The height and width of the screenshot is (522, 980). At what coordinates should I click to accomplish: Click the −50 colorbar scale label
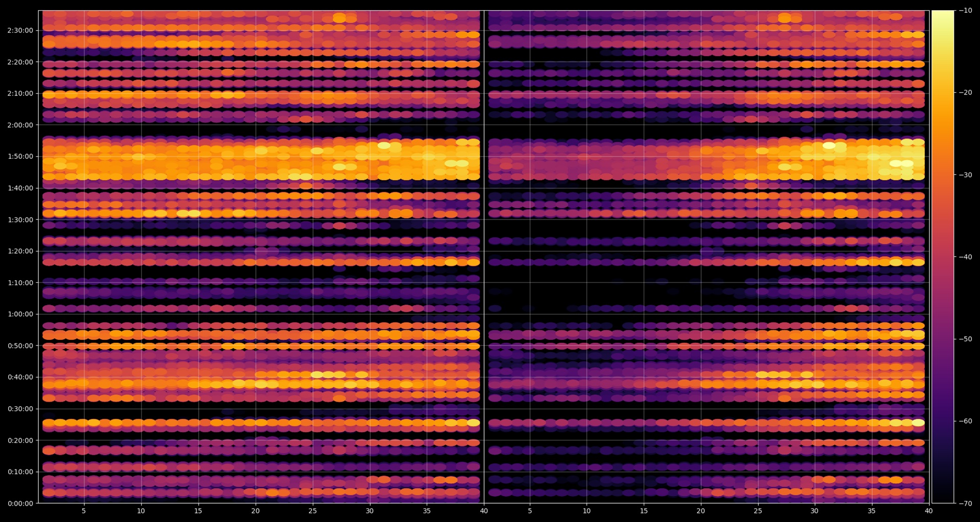pyautogui.click(x=966, y=339)
